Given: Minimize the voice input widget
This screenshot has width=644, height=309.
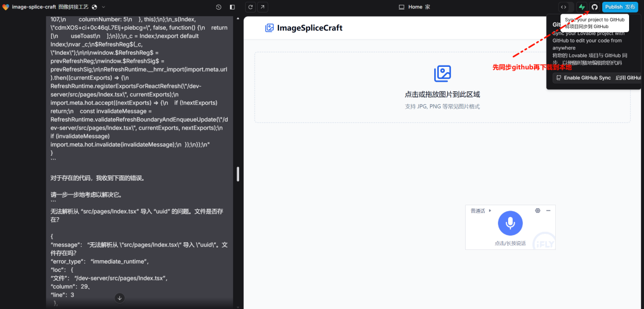Looking at the screenshot, I should [548, 211].
